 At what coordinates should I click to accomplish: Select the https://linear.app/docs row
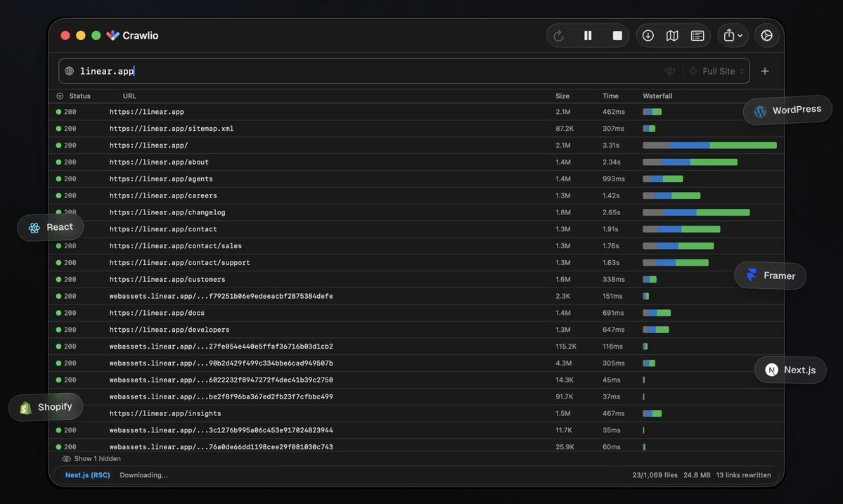click(x=416, y=313)
